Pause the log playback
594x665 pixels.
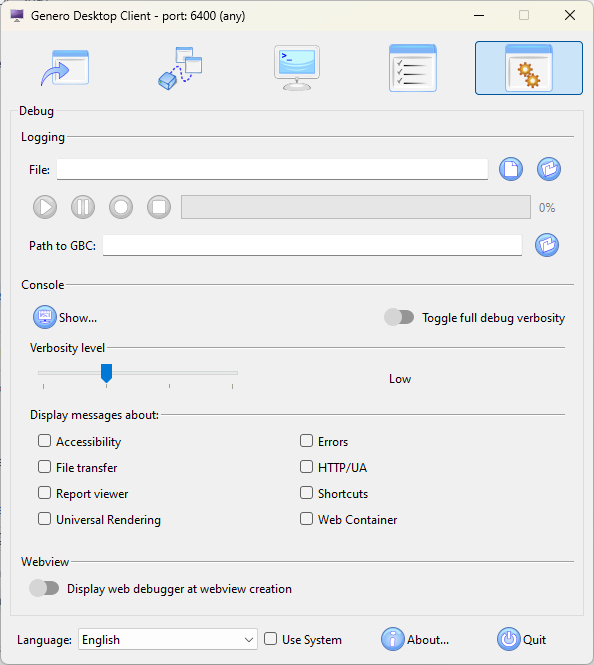(83, 207)
